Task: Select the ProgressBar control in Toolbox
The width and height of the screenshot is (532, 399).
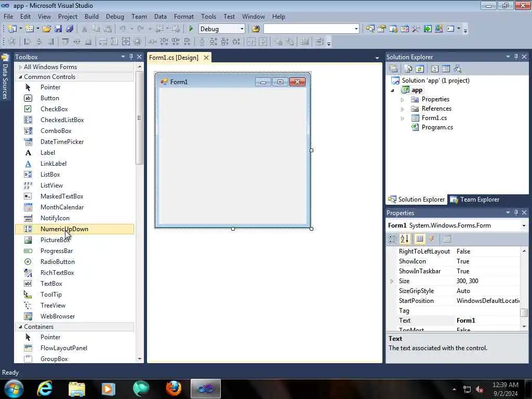Action: click(x=75, y=251)
